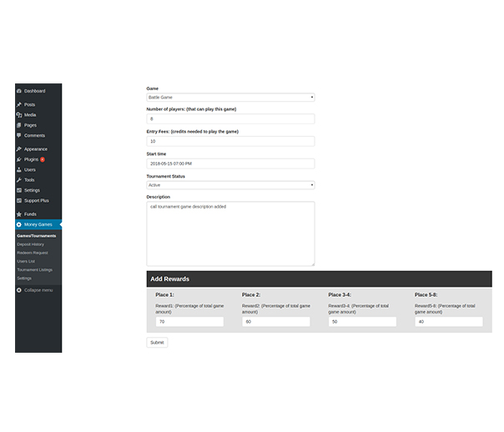Click inside the Description text area

point(230,234)
